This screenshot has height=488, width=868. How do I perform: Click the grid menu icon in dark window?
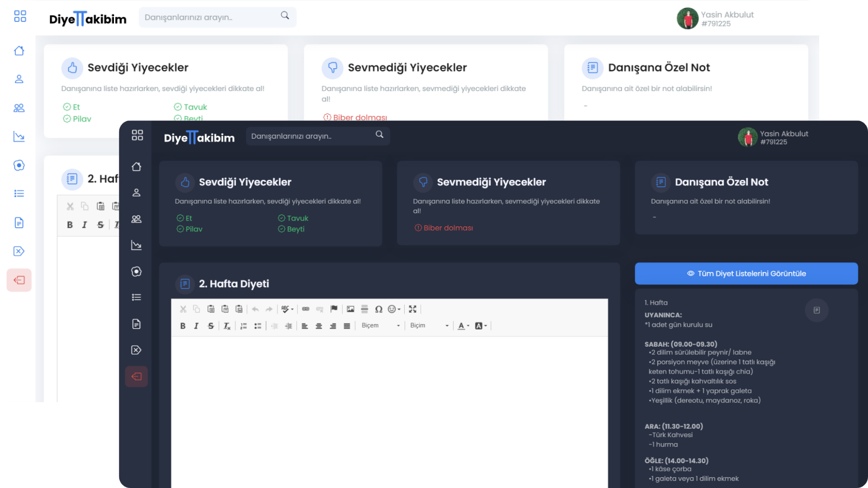[x=137, y=135]
